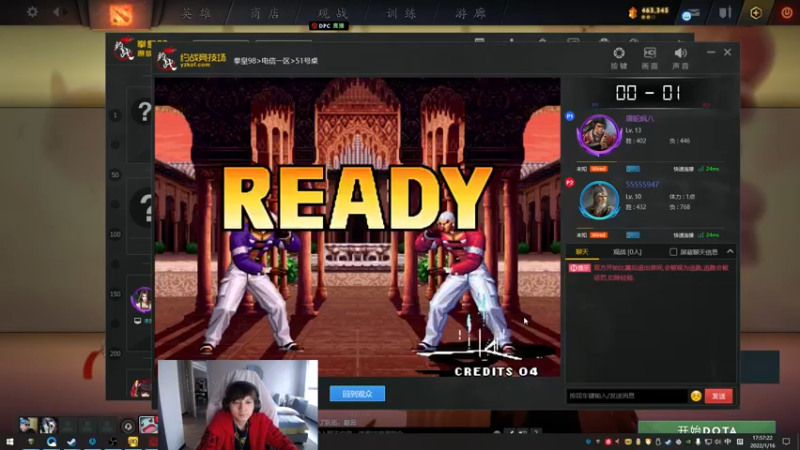The width and height of the screenshot is (800, 450).
Task: Click the red send (发送) button
Action: (718, 396)
